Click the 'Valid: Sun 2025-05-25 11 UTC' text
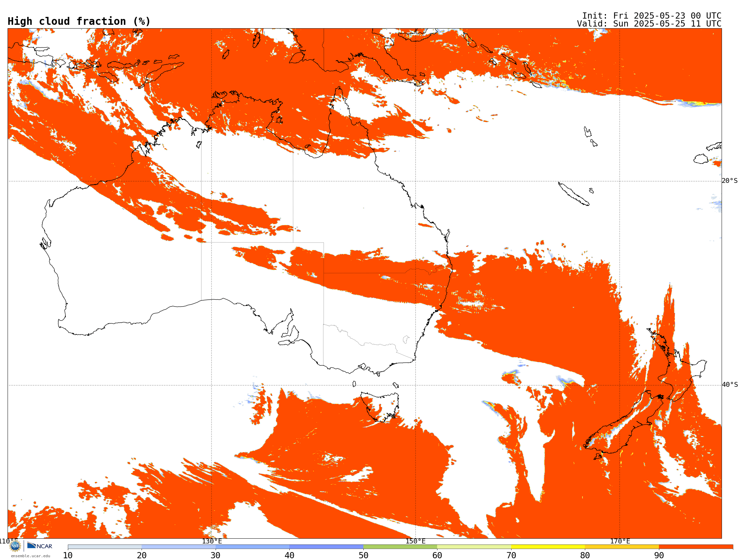Screen dimensions: 744x560 (x=649, y=24)
